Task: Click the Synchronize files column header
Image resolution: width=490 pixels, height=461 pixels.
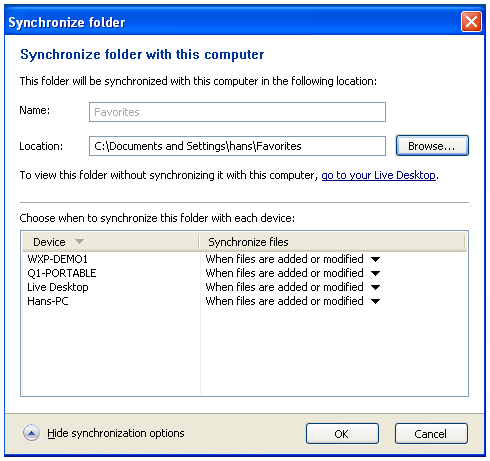Action: click(x=332, y=242)
